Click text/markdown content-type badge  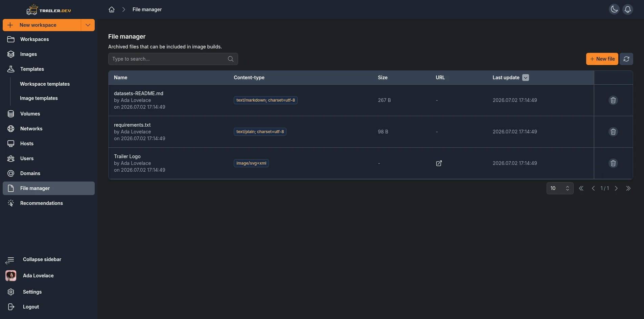(266, 100)
